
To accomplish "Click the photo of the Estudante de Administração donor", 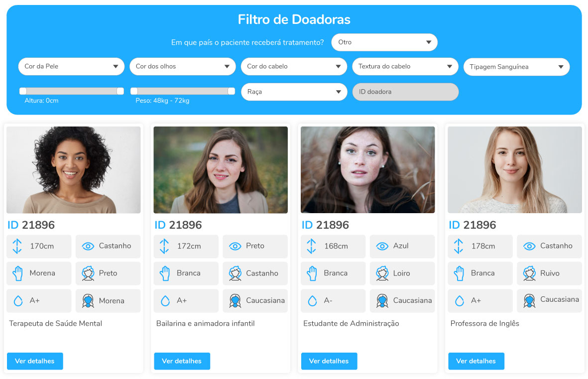I will (x=367, y=170).
